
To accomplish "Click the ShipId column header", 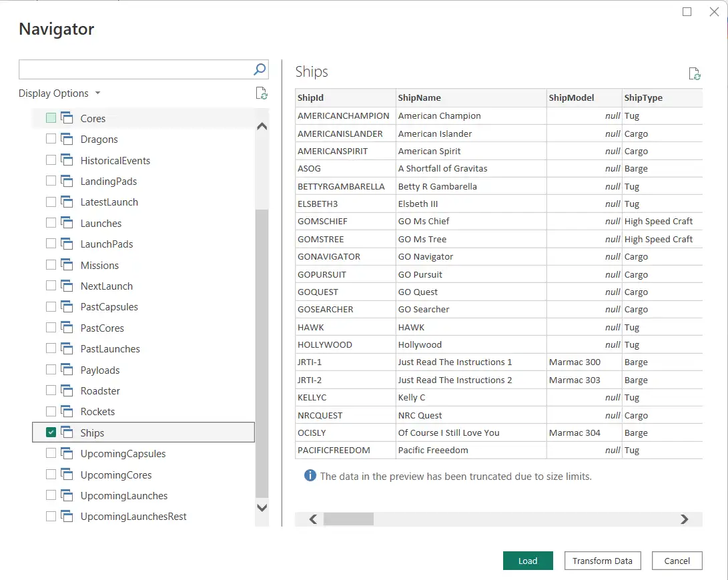I will (346, 98).
